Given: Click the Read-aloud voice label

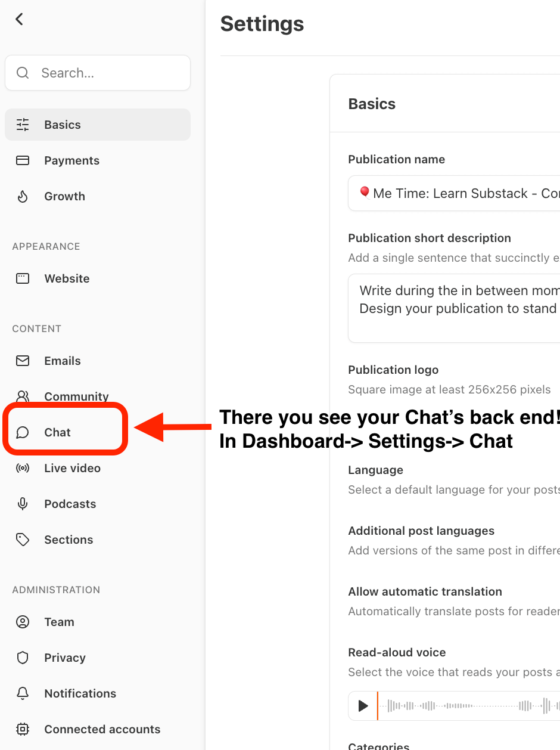Looking at the screenshot, I should tap(397, 652).
